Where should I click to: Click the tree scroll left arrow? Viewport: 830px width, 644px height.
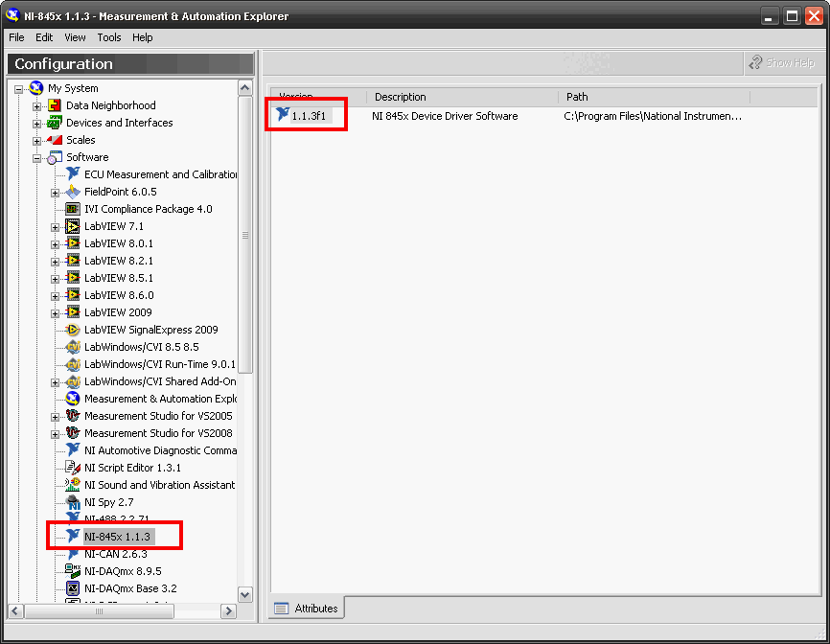pyautogui.click(x=15, y=611)
